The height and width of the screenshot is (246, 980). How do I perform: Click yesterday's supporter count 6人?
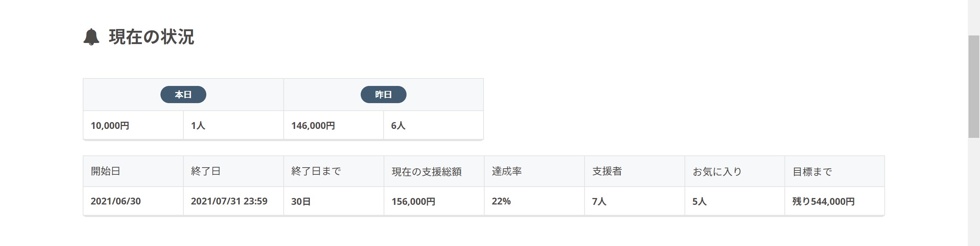(x=398, y=125)
